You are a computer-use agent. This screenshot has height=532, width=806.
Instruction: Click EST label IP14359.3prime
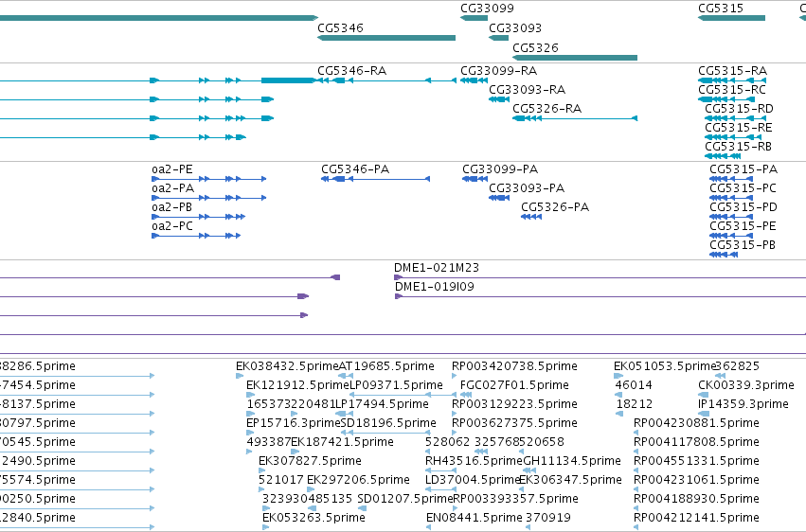743,404
